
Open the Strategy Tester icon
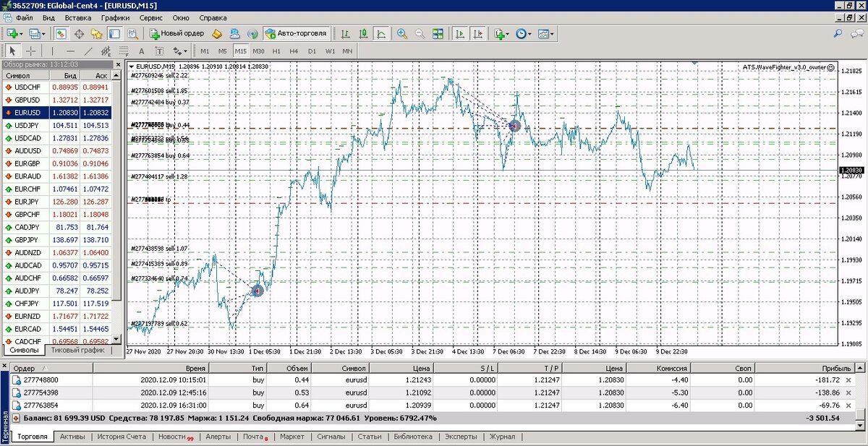(133, 33)
